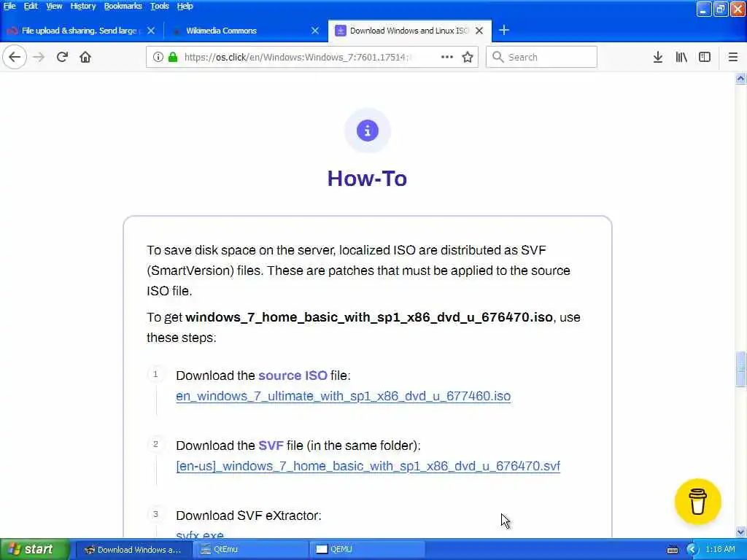Screen dimensions: 747x560
Task: Open a new tab with plus button
Action: 504,31
